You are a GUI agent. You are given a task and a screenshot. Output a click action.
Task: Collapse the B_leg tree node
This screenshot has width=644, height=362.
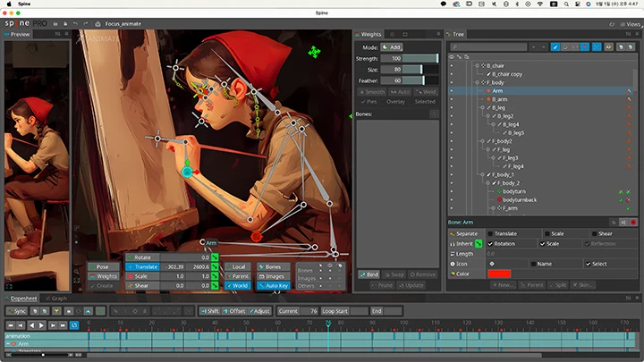tap(483, 107)
